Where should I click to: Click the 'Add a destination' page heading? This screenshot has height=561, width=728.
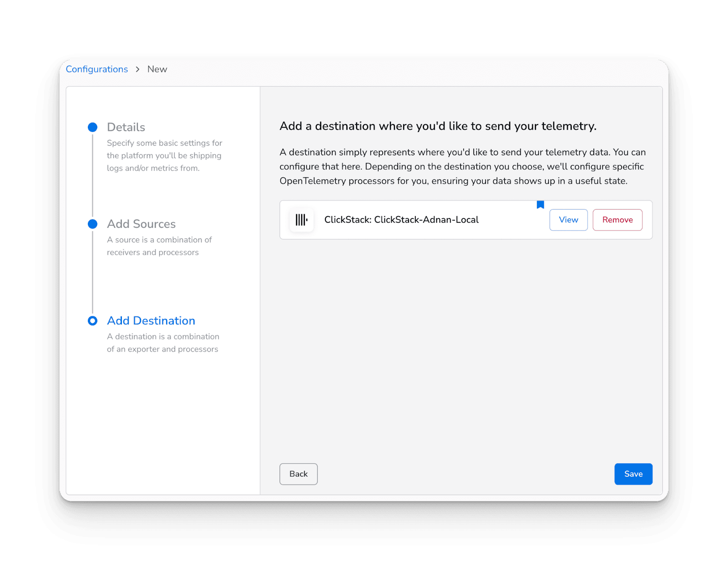tap(438, 126)
